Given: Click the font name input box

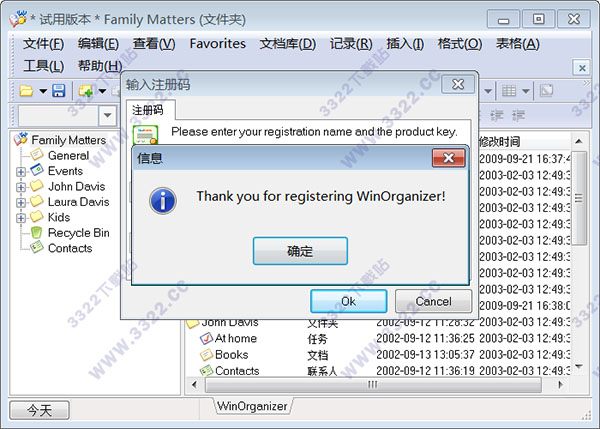Looking at the screenshot, I should [59, 115].
